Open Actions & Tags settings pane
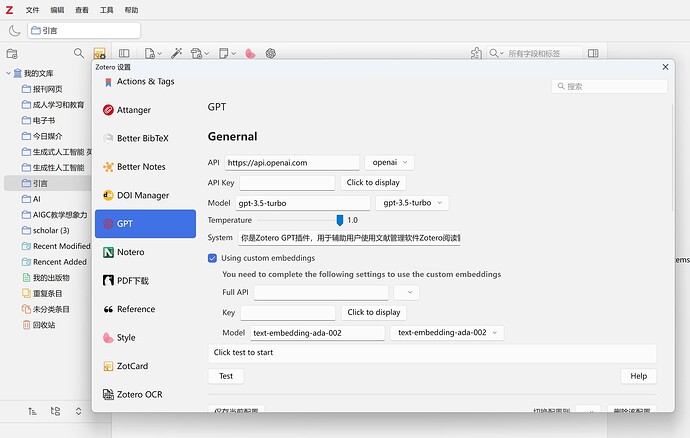Screen dimensions: 690x438 [x=145, y=82]
